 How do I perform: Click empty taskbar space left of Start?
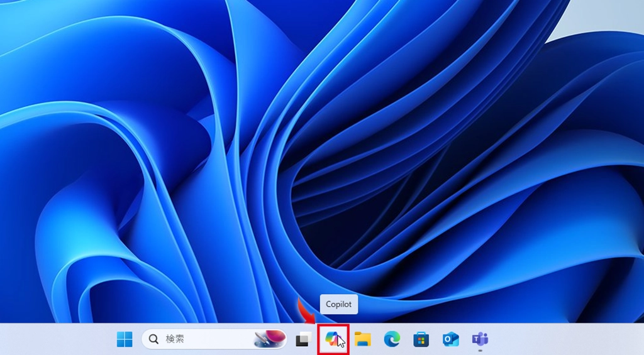click(x=57, y=339)
